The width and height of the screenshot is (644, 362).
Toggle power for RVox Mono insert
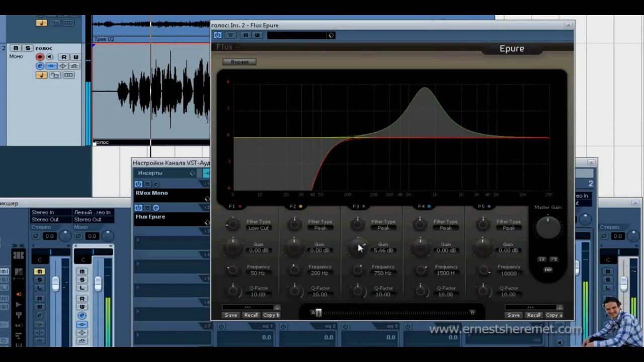click(x=138, y=185)
